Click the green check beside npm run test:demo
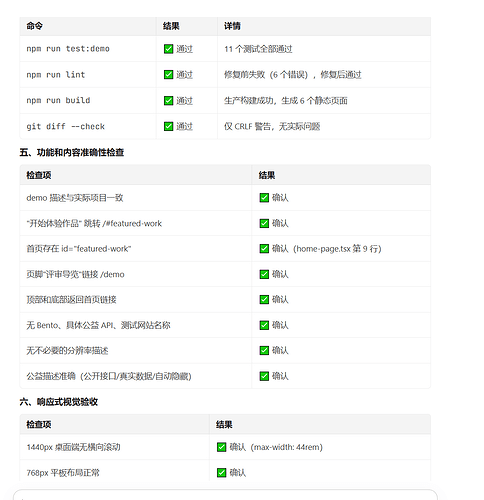 click(x=169, y=49)
